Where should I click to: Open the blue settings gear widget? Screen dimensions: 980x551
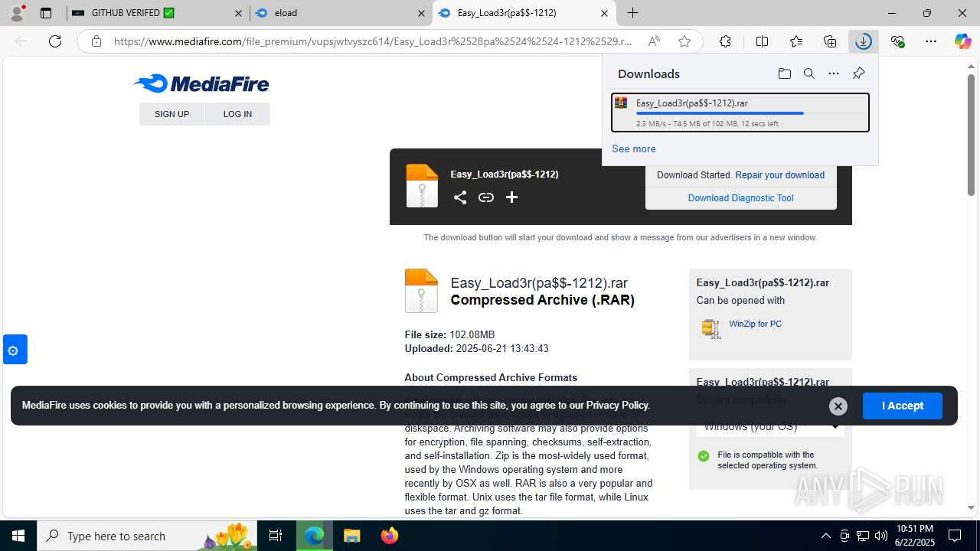14,350
